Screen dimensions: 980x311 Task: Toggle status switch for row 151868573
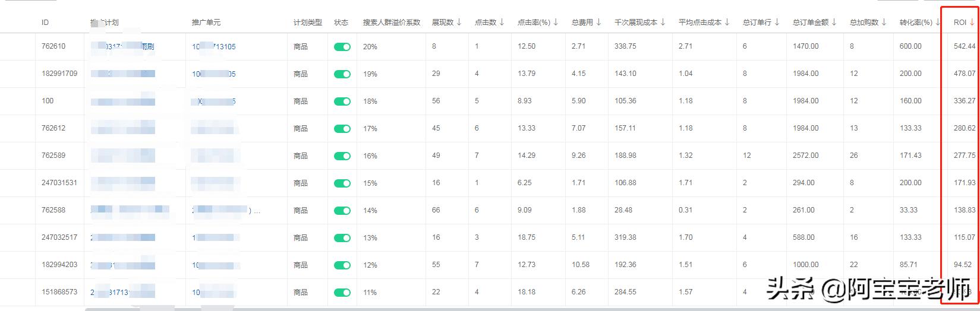342,293
